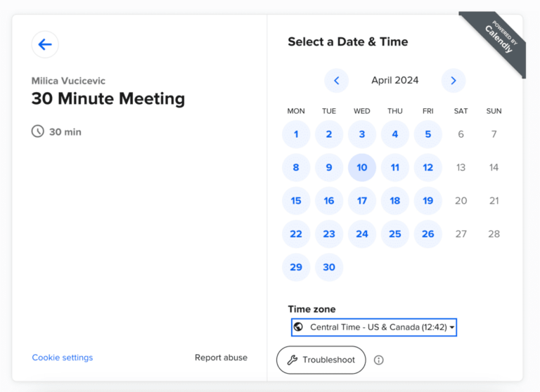Select April 23 on the calendar
The width and height of the screenshot is (540, 392).
(x=329, y=234)
